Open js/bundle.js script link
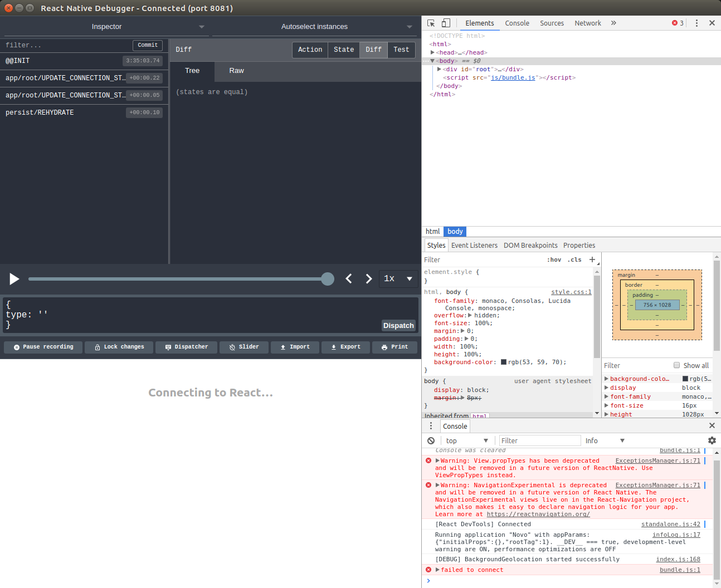This screenshot has width=721, height=588. (x=513, y=77)
